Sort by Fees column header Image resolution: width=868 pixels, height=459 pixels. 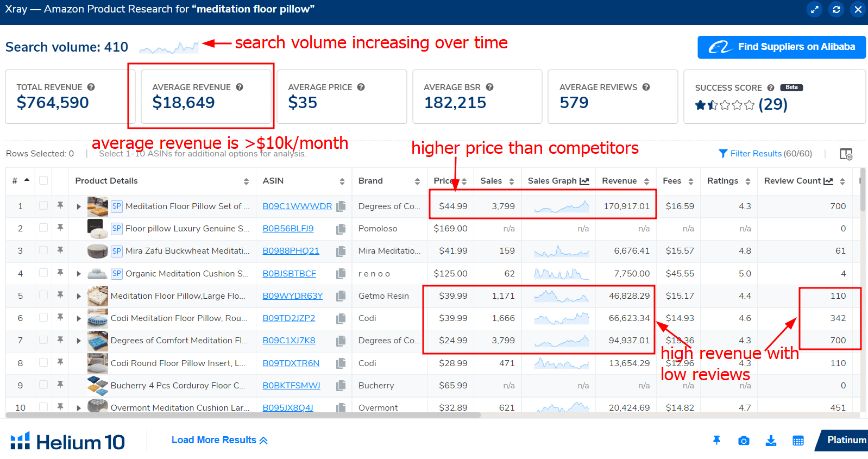(x=691, y=181)
